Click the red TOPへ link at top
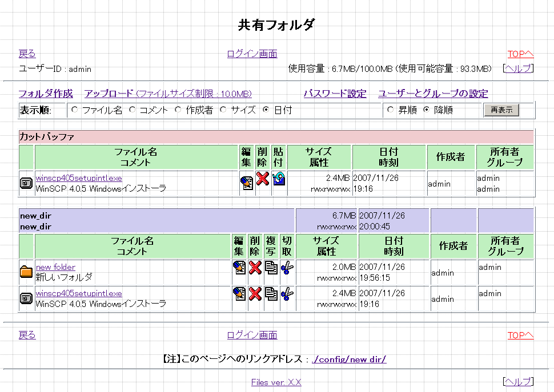Viewport: 554px width, 392px height. point(520,54)
